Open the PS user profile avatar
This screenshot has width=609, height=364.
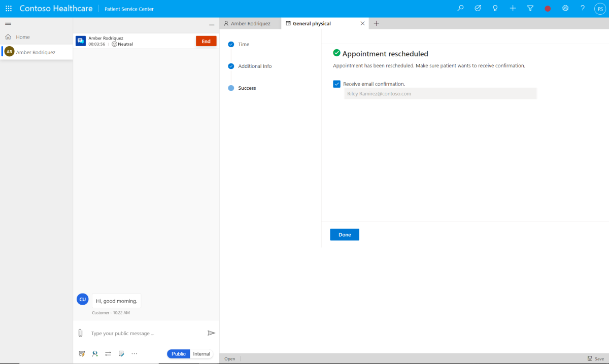[x=599, y=9]
